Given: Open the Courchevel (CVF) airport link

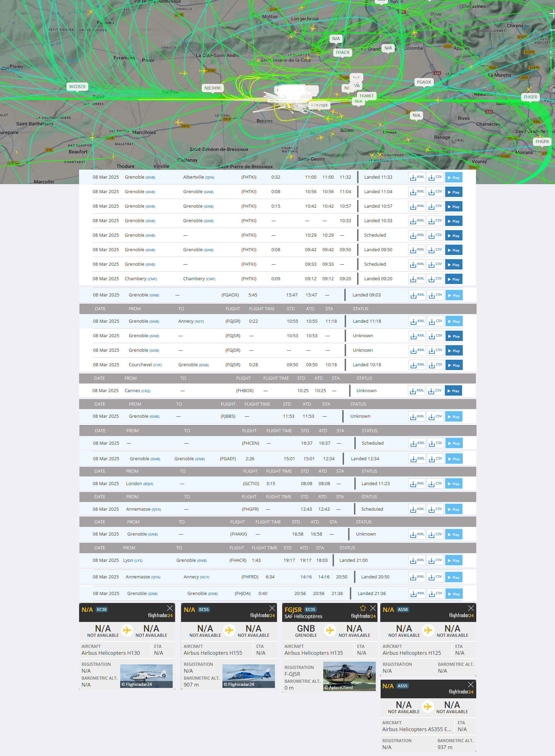Looking at the screenshot, I should (145, 365).
